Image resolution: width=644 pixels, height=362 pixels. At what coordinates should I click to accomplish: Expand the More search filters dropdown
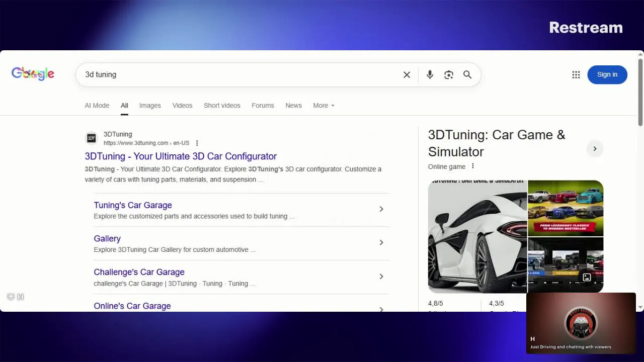pos(324,106)
